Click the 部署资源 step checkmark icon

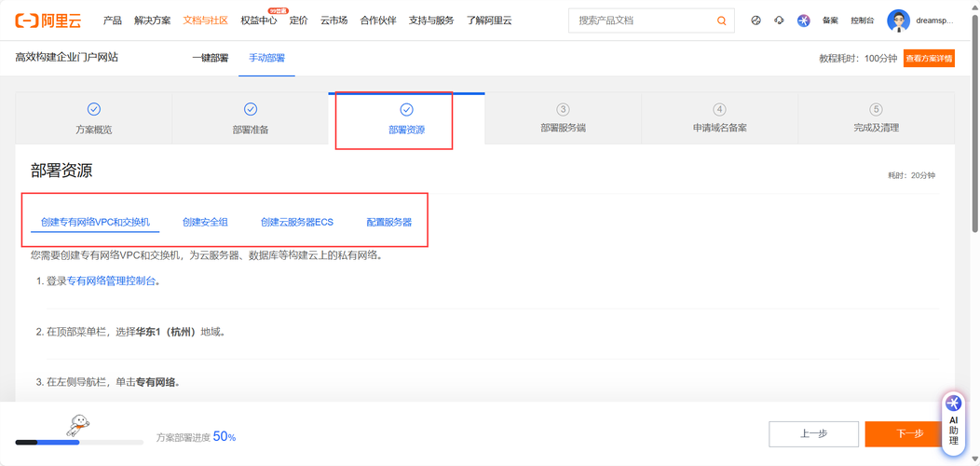click(406, 109)
